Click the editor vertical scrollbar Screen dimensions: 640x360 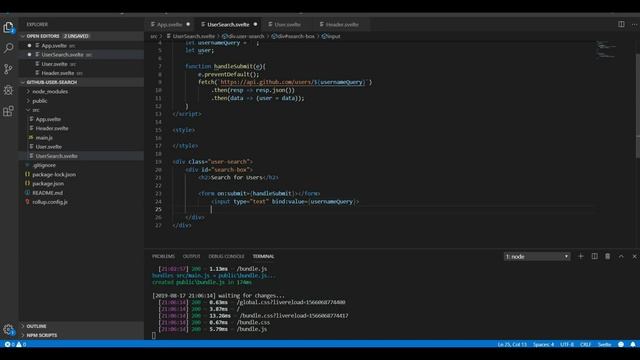click(638, 105)
